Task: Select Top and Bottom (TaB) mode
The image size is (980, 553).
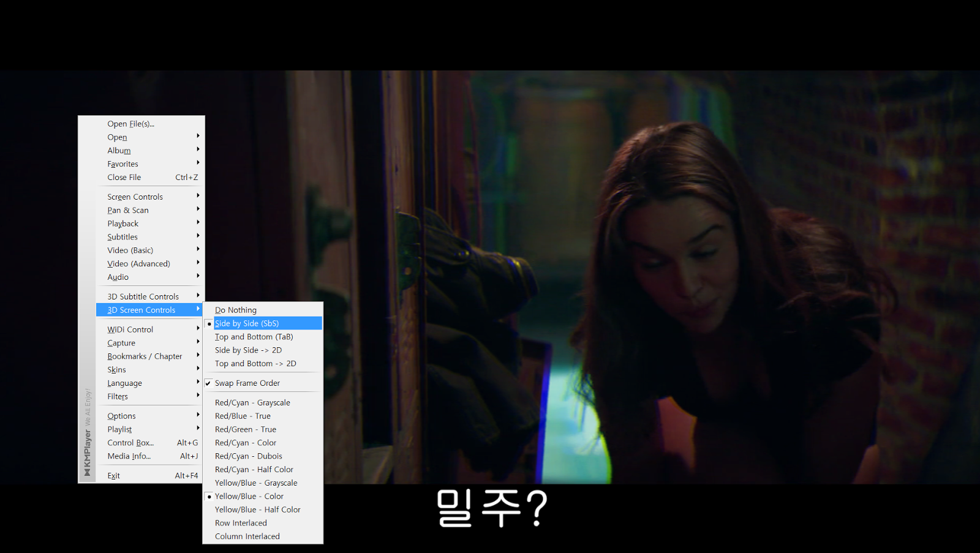Action: [x=263, y=337]
